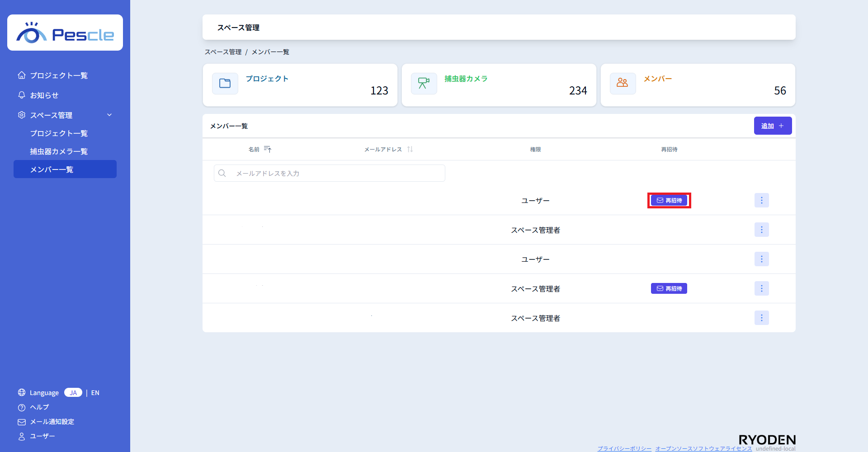Sort by メールアドレス column icon
Image resolution: width=868 pixels, height=452 pixels.
pyautogui.click(x=410, y=149)
